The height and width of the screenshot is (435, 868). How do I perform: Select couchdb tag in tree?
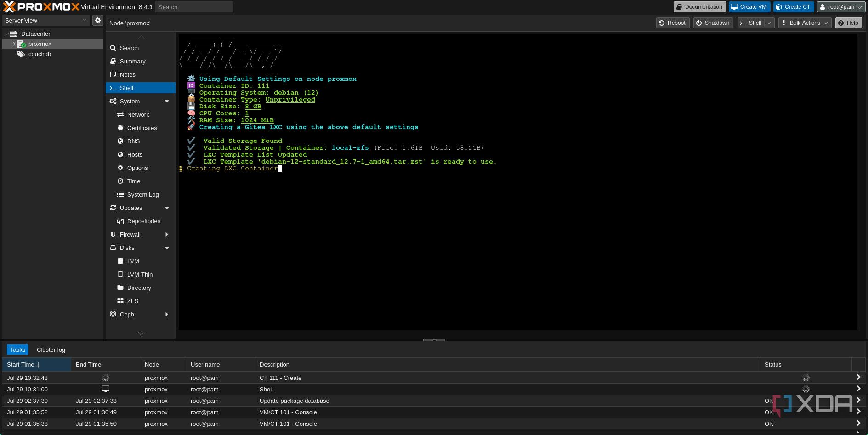pyautogui.click(x=40, y=54)
